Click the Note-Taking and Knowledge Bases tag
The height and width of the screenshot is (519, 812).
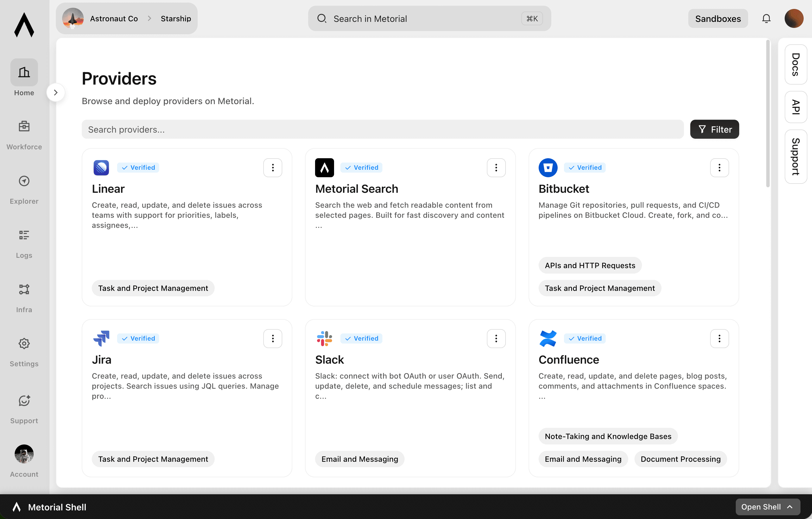click(x=608, y=436)
